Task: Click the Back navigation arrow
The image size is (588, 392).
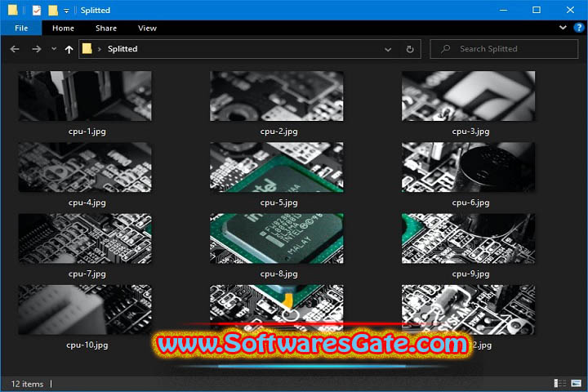Action: point(15,49)
